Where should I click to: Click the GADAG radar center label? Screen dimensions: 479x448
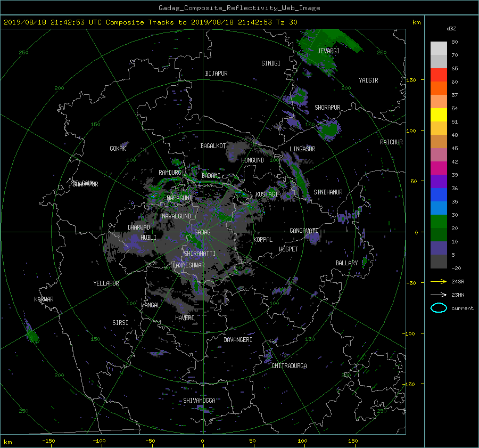203,232
